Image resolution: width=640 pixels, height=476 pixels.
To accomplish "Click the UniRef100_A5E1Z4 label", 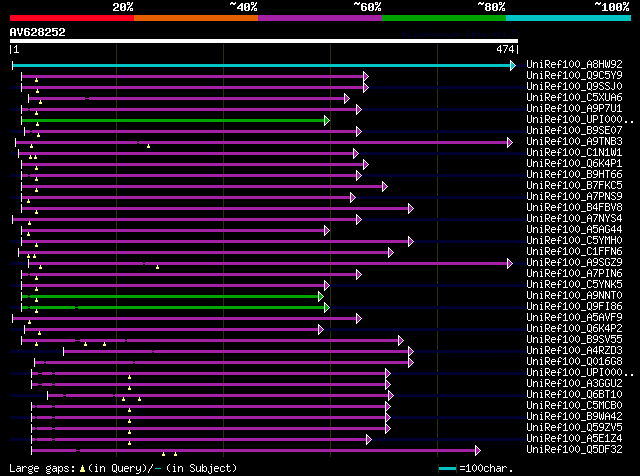I will click(574, 439).
